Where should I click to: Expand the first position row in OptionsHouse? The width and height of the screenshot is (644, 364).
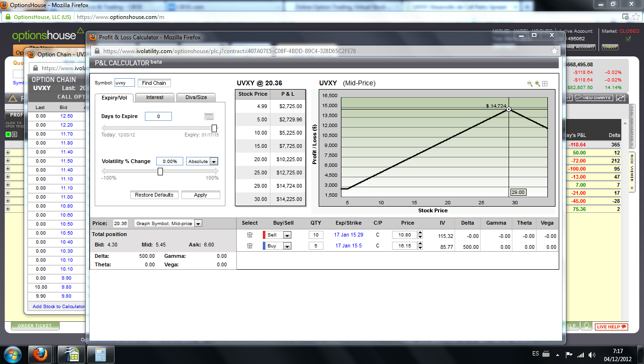[8, 152]
